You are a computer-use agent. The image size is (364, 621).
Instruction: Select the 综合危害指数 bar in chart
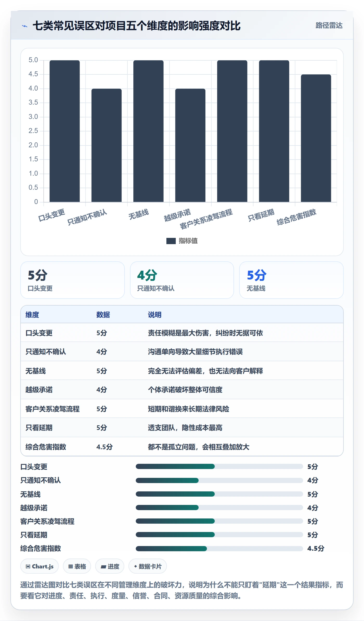click(x=316, y=138)
